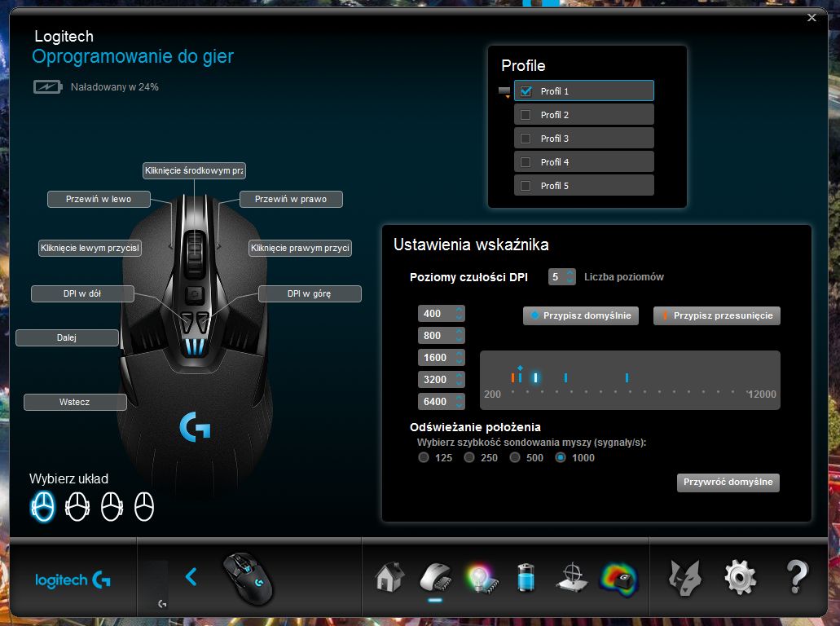Open the battery settings icon
The width and height of the screenshot is (840, 626).
[526, 577]
